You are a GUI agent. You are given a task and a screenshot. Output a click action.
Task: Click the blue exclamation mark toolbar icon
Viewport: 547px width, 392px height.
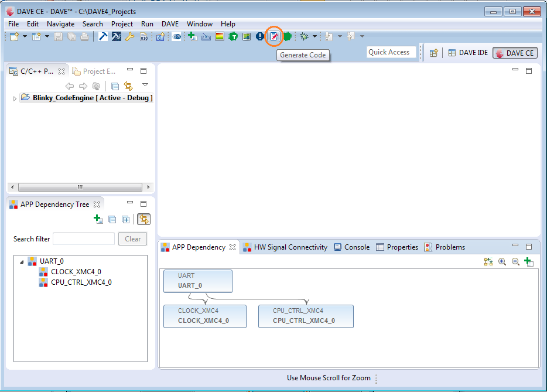click(260, 36)
